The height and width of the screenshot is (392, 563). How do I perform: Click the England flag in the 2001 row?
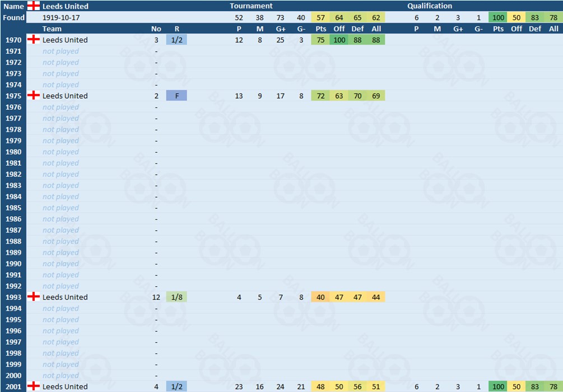34,386
